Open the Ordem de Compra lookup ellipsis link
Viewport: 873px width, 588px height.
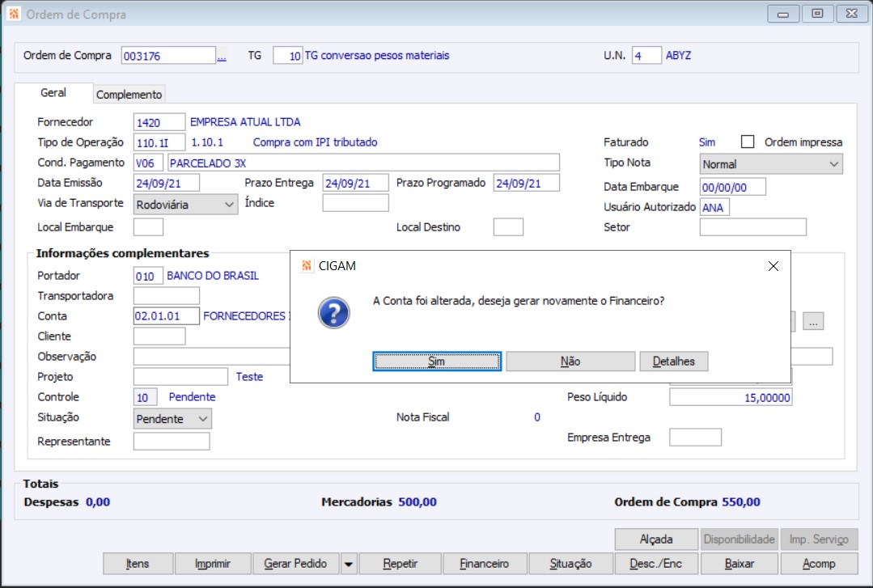coord(222,57)
